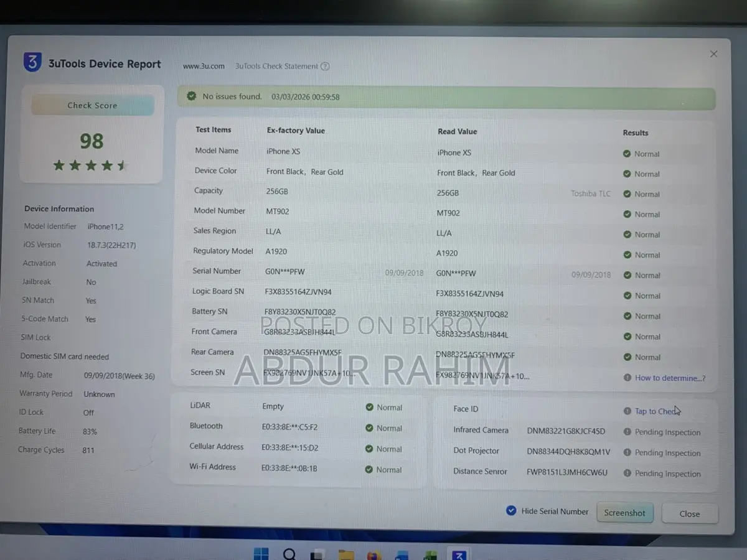This screenshot has width=747, height=560.
Task: Launch Firefox from the taskbar
Action: coord(374,554)
